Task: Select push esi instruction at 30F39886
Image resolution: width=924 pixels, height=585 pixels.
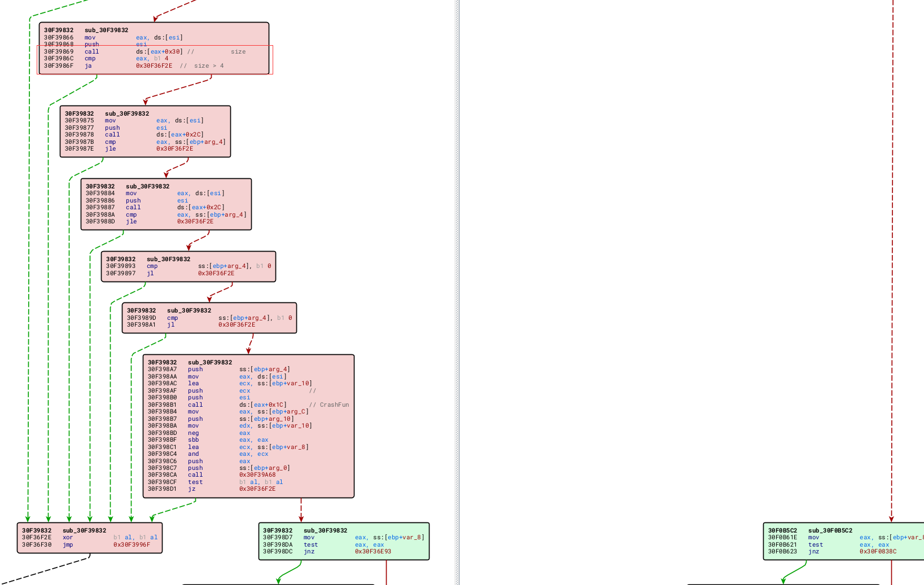Action: tap(137, 201)
